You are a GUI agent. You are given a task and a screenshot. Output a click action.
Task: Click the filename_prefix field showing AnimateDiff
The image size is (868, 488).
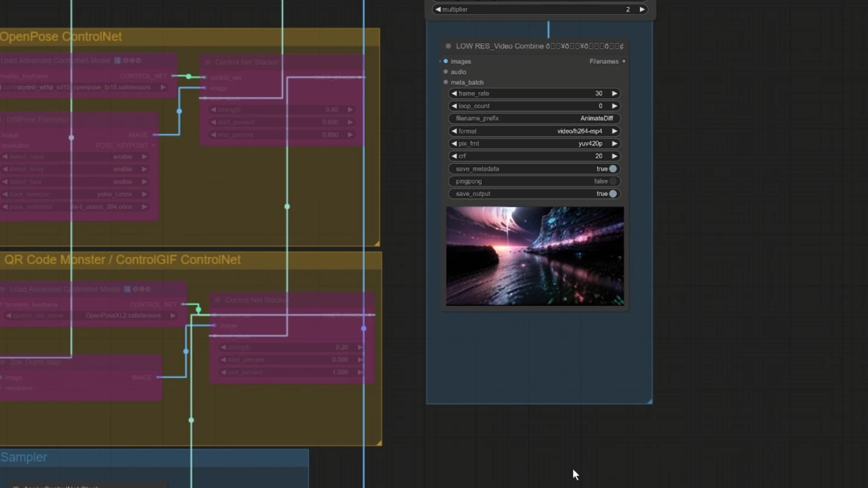click(534, 119)
